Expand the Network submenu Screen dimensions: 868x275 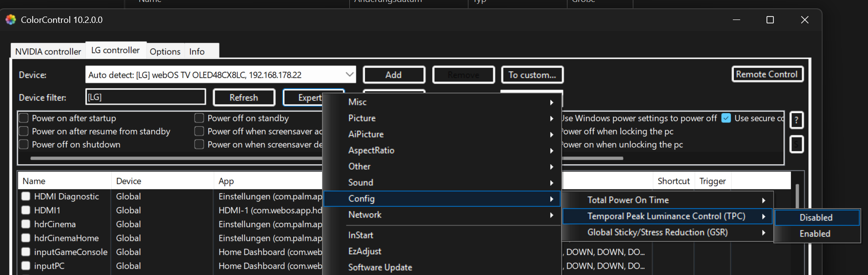(x=442, y=215)
